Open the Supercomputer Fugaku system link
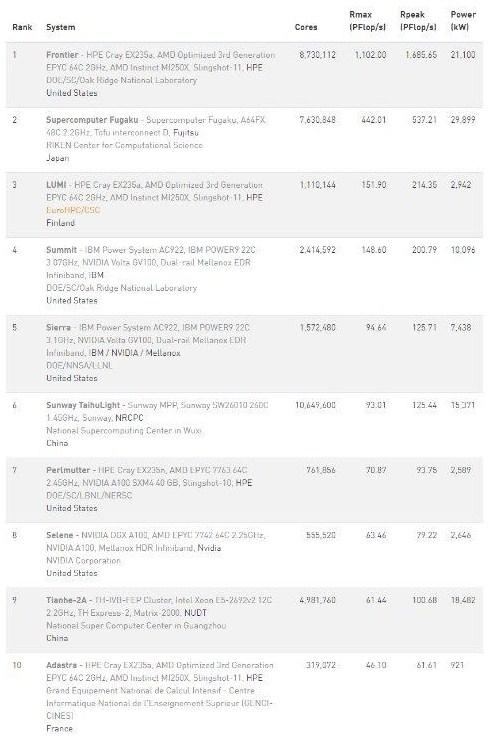The height and width of the screenshot is (736, 502). pos(92,120)
